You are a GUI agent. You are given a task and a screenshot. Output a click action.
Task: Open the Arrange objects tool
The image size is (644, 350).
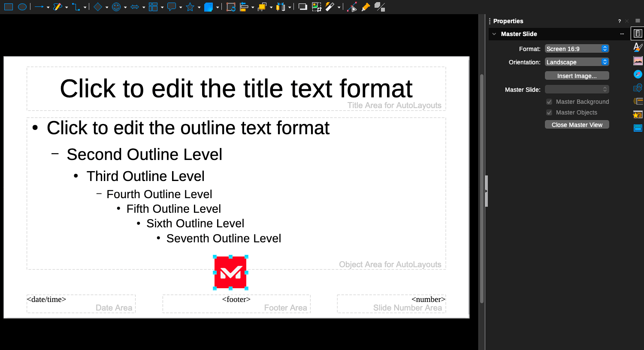pyautogui.click(x=262, y=7)
